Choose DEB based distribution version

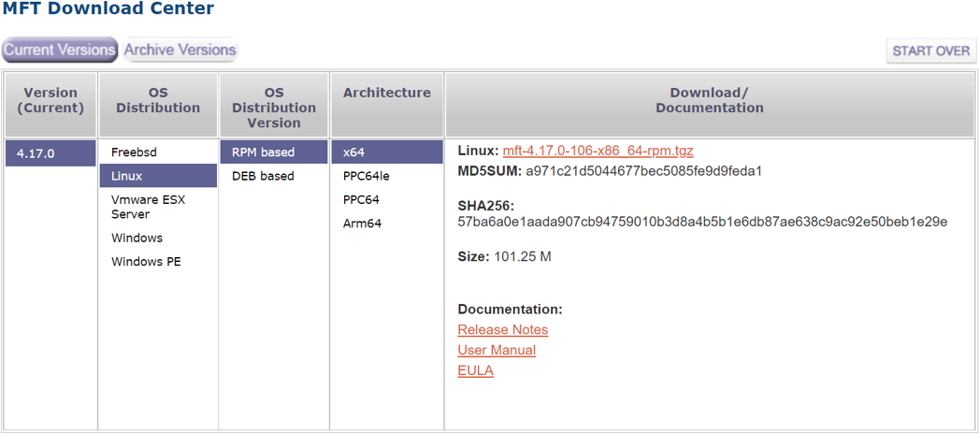click(263, 176)
